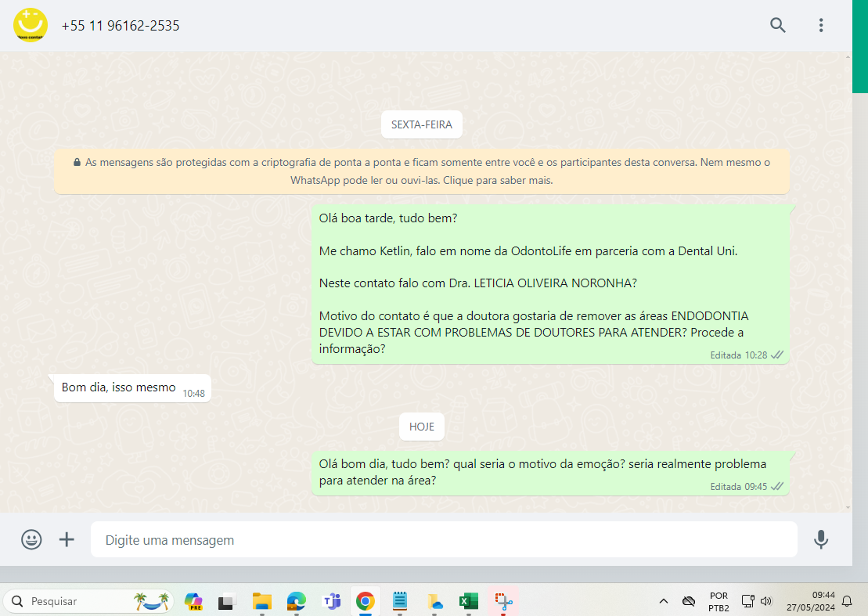Screen dimensions: 868x616
Task: Click the 10:48 timestamp on received message
Action: (194, 394)
